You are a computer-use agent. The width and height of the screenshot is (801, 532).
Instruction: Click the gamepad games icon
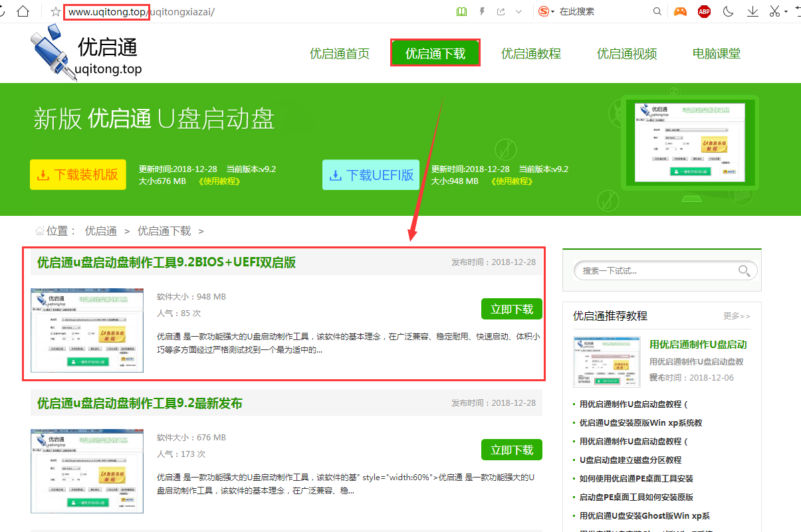click(x=679, y=11)
